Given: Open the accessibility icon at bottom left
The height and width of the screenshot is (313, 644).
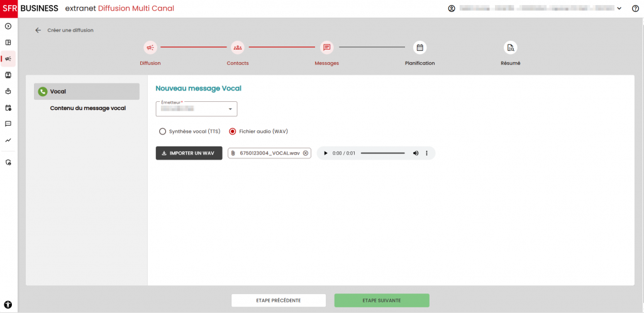Looking at the screenshot, I should click(x=8, y=304).
